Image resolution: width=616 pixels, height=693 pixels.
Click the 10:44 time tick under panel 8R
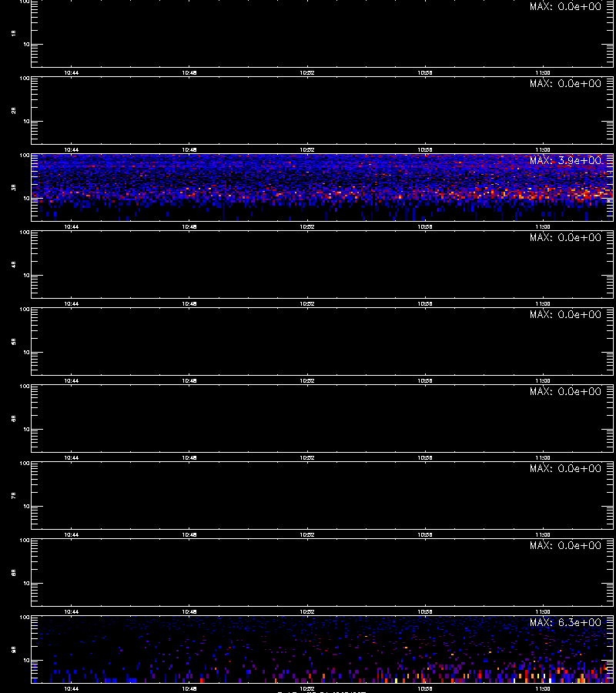(x=71, y=611)
